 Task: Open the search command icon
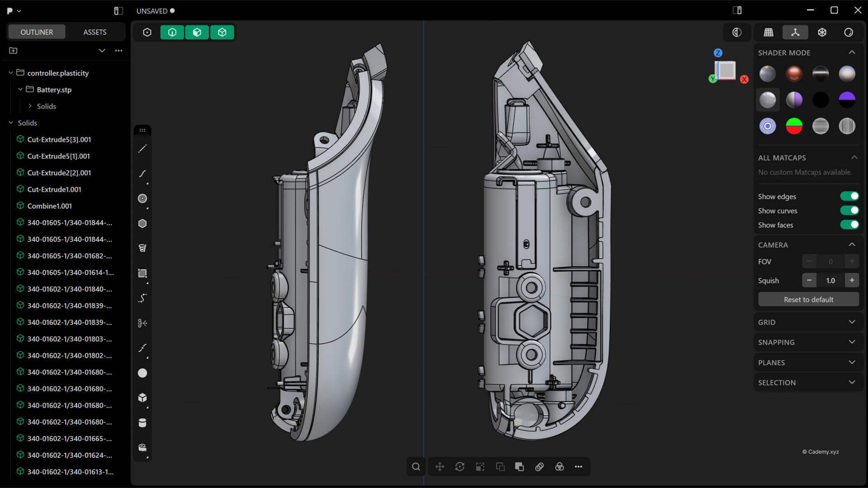(416, 467)
